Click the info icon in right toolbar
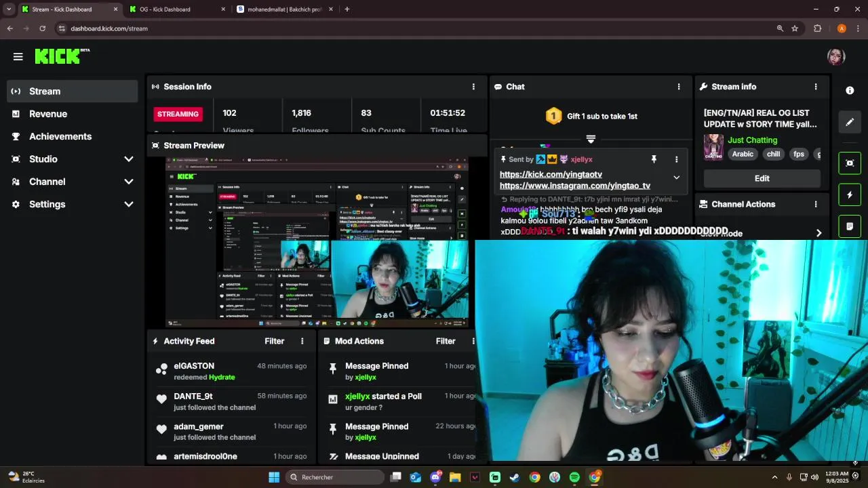 click(850, 90)
